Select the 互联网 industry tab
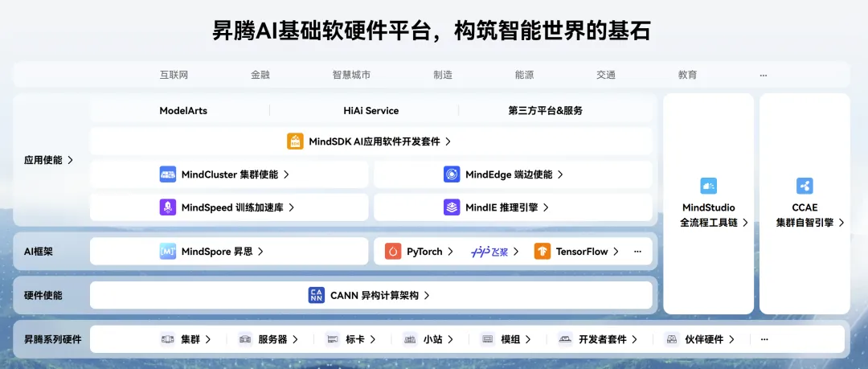Viewport: 868px width, 369px height. tap(174, 75)
